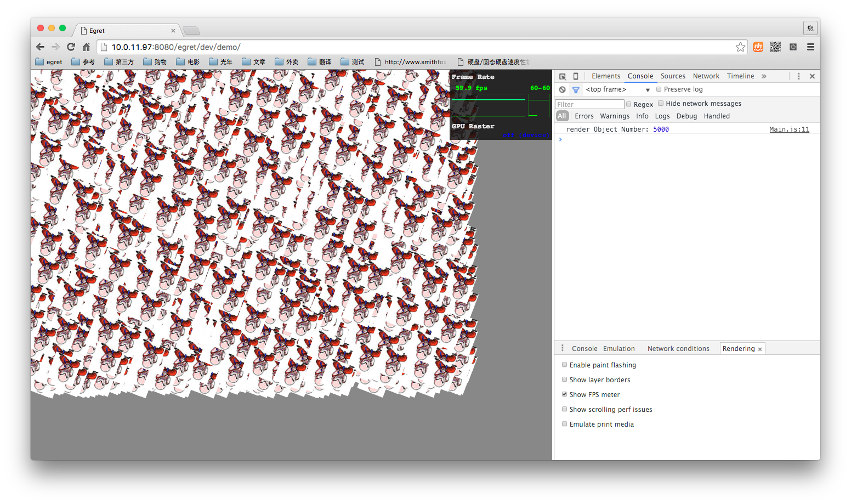Image resolution: width=851 pixels, height=504 pixels.
Task: Close the Egret browser tab
Action: click(173, 31)
